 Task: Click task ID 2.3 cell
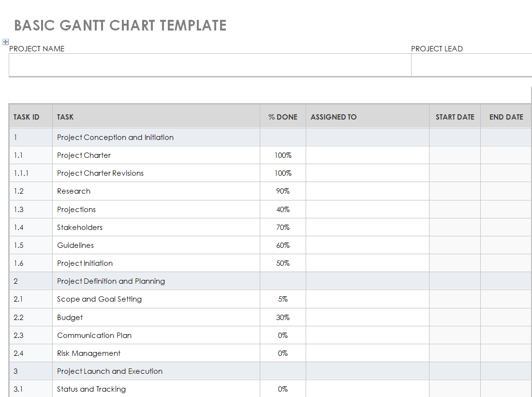(x=31, y=335)
